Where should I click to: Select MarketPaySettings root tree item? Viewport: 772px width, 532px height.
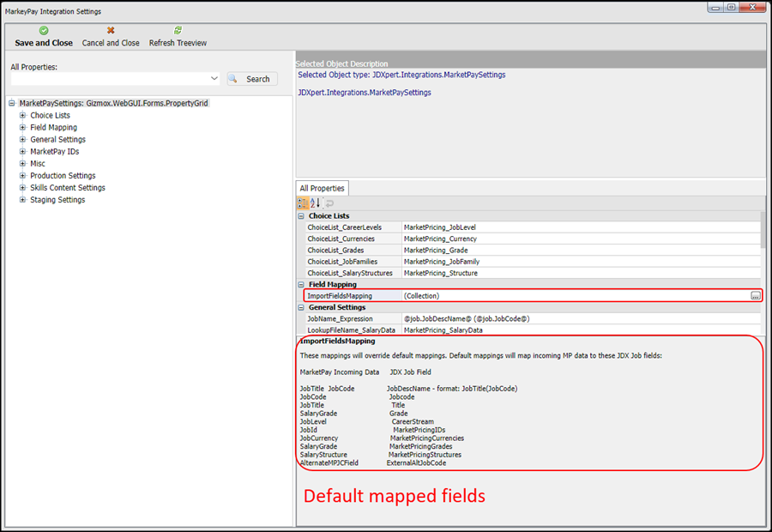tap(113, 103)
